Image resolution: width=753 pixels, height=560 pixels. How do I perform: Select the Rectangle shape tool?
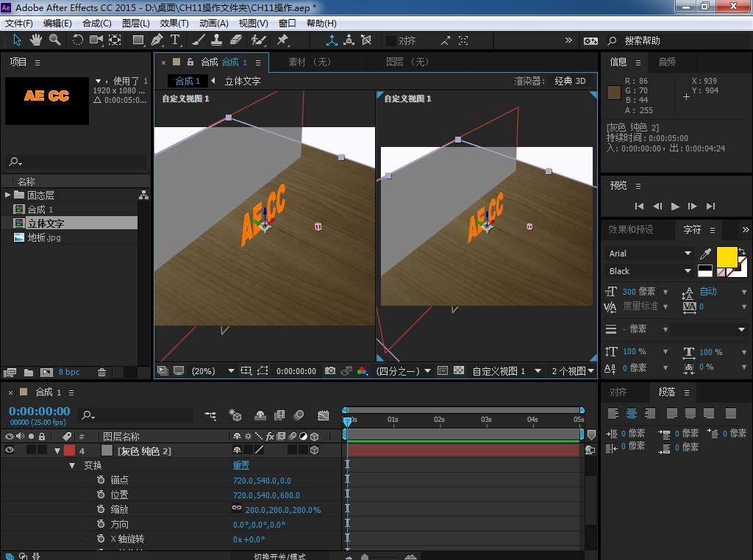[138, 40]
